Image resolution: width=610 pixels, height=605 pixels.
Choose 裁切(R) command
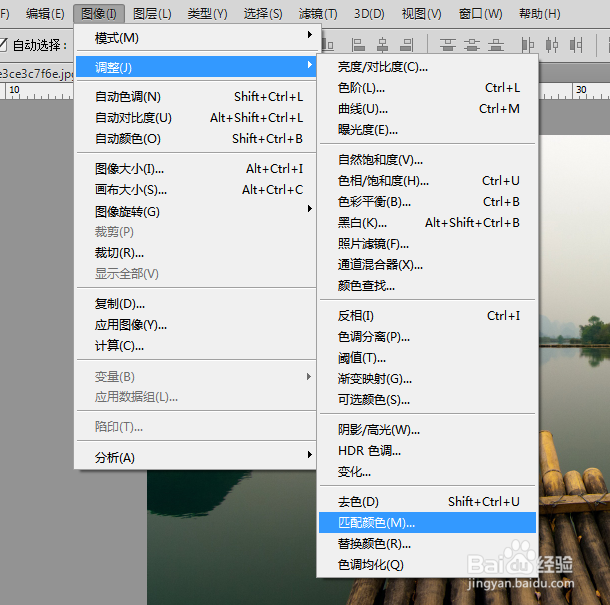pyautogui.click(x=196, y=253)
